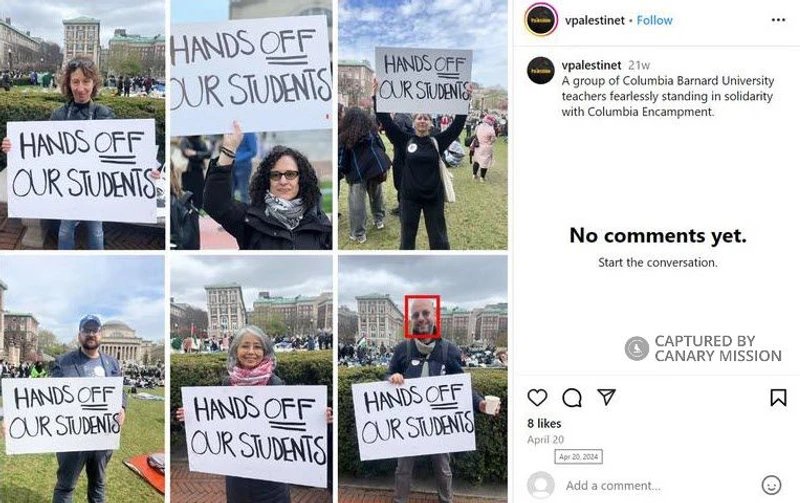This screenshot has height=503, width=800.
Task: Click the 21w timestamp next to username
Action: point(639,65)
